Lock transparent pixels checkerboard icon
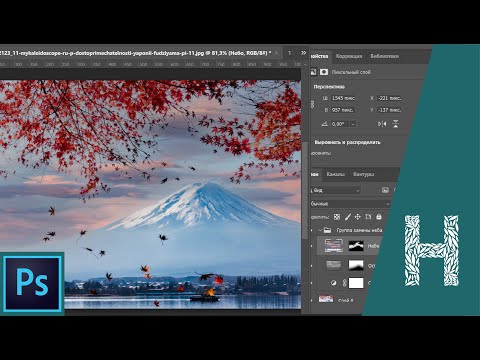Viewport: 480px width, 360px height. click(337, 217)
